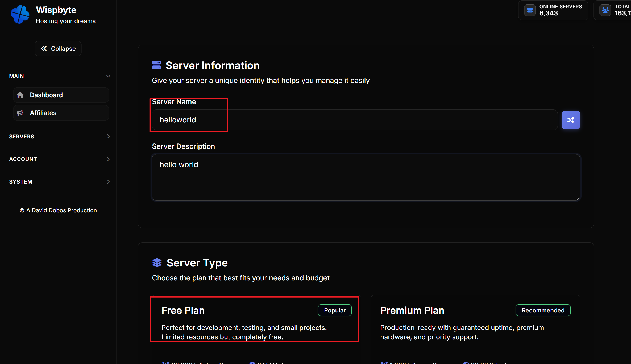The height and width of the screenshot is (364, 631).
Task: Open the Dashboard menu item
Action: click(x=61, y=95)
